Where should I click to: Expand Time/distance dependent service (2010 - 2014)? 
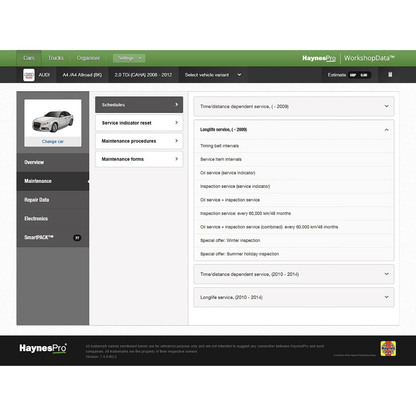(294, 274)
